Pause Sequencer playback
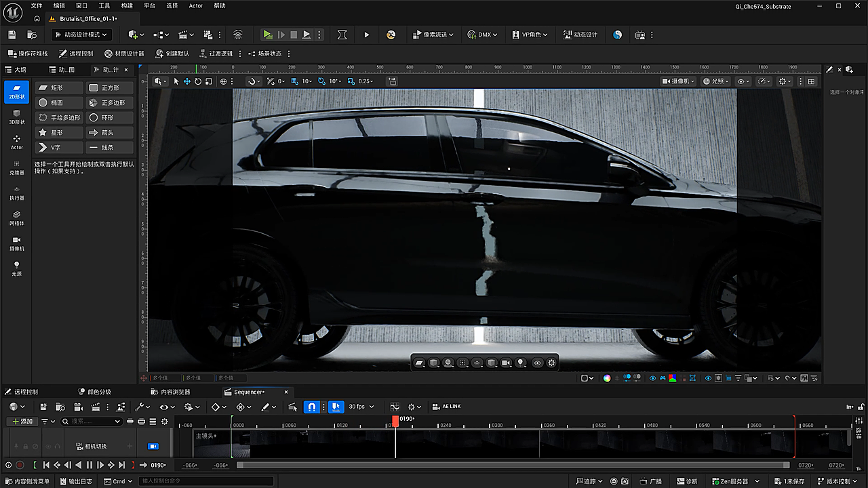This screenshot has height=488, width=868. coord(90,465)
